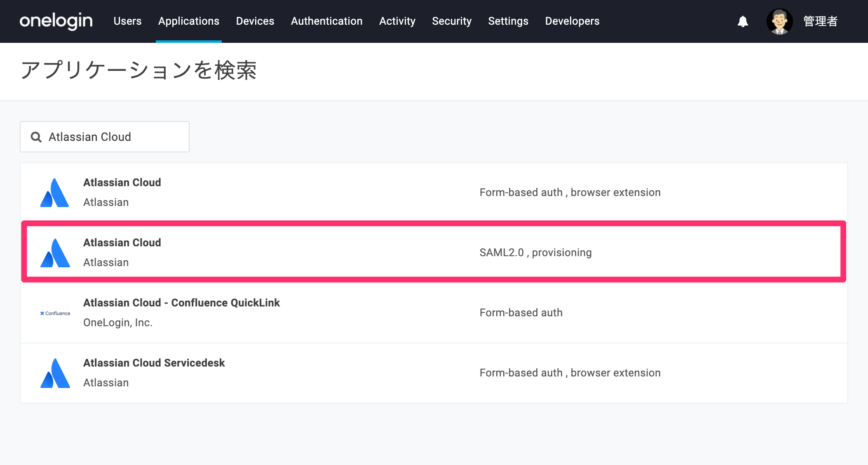Viewport: 868px width, 465px height.
Task: Click the 管理者 user name
Action: click(x=821, y=21)
